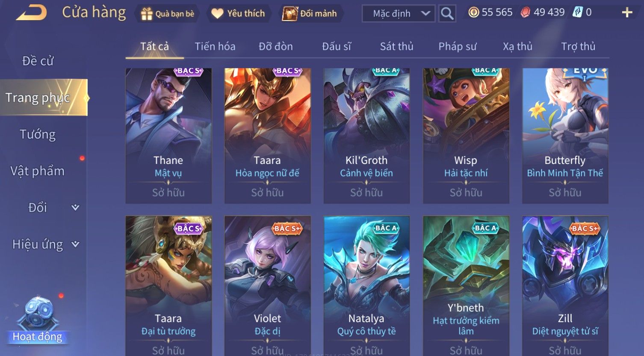Tap the plus icon to add currency
The width and height of the screenshot is (644, 356).
pyautogui.click(x=627, y=12)
